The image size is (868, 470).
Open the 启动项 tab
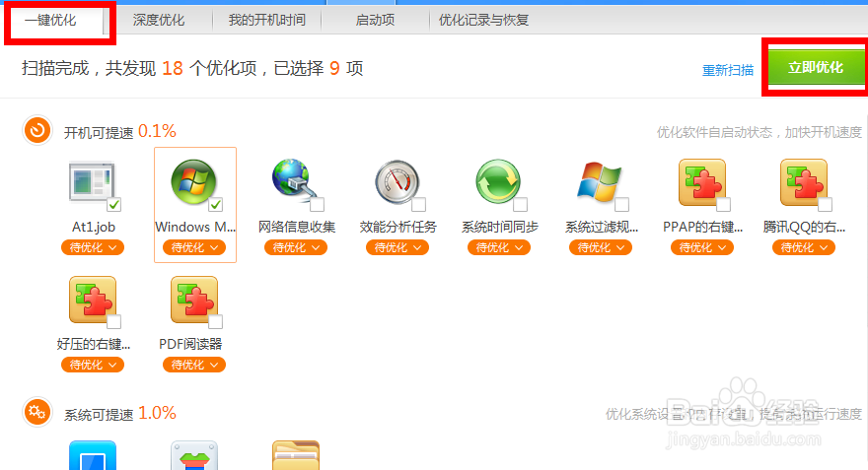[x=375, y=21]
